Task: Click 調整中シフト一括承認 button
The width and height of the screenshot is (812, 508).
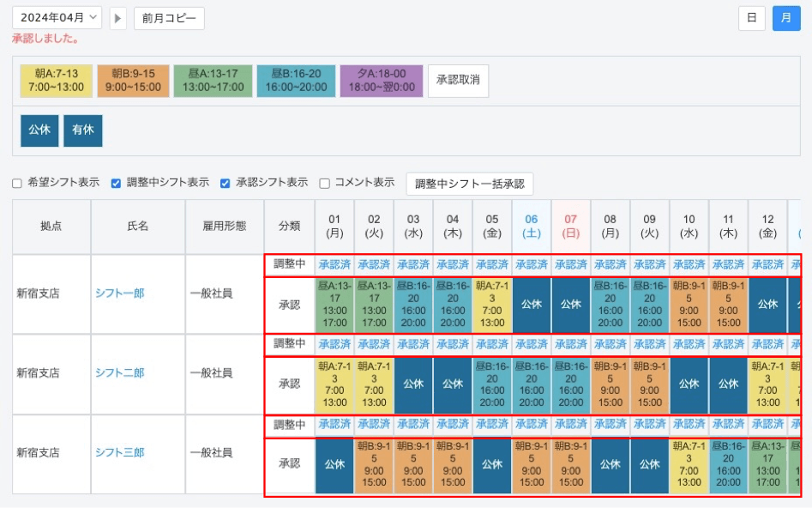Action: [x=469, y=184]
